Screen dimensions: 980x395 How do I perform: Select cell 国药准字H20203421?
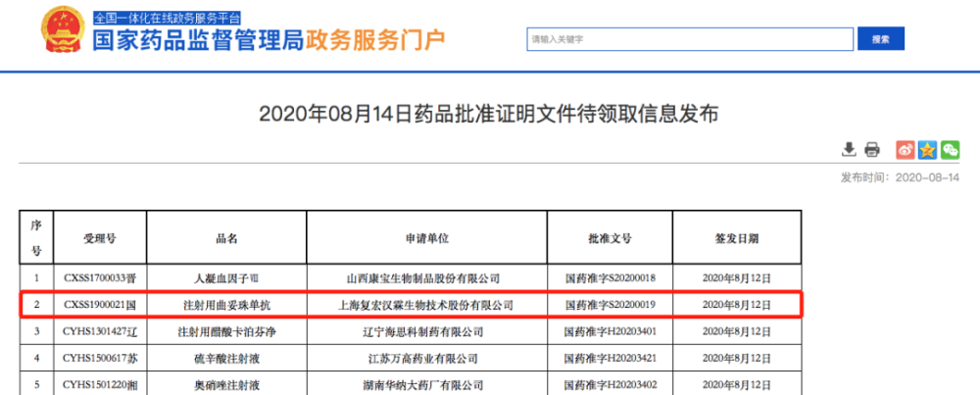coord(610,359)
